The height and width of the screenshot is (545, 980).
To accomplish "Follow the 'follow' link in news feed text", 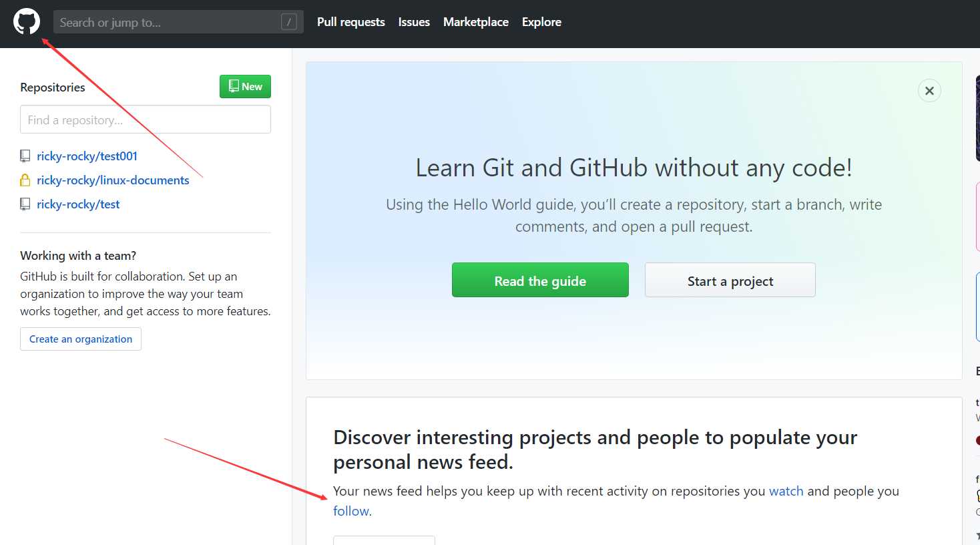I will point(351,511).
